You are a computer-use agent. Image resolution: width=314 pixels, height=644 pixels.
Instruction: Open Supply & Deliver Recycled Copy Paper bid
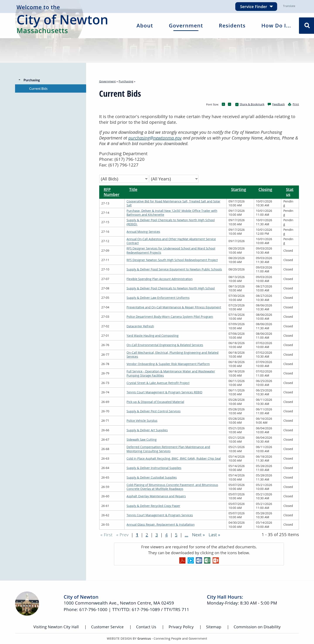click(153, 505)
